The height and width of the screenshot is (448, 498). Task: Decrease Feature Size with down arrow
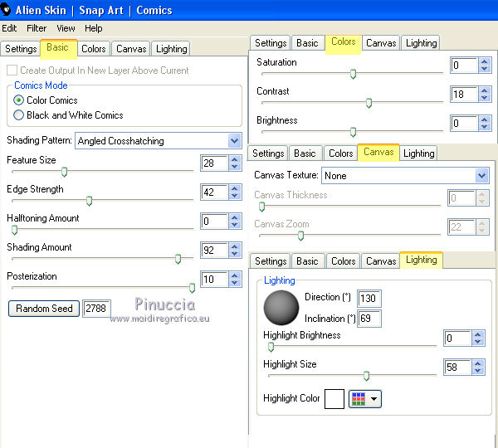pos(235,167)
